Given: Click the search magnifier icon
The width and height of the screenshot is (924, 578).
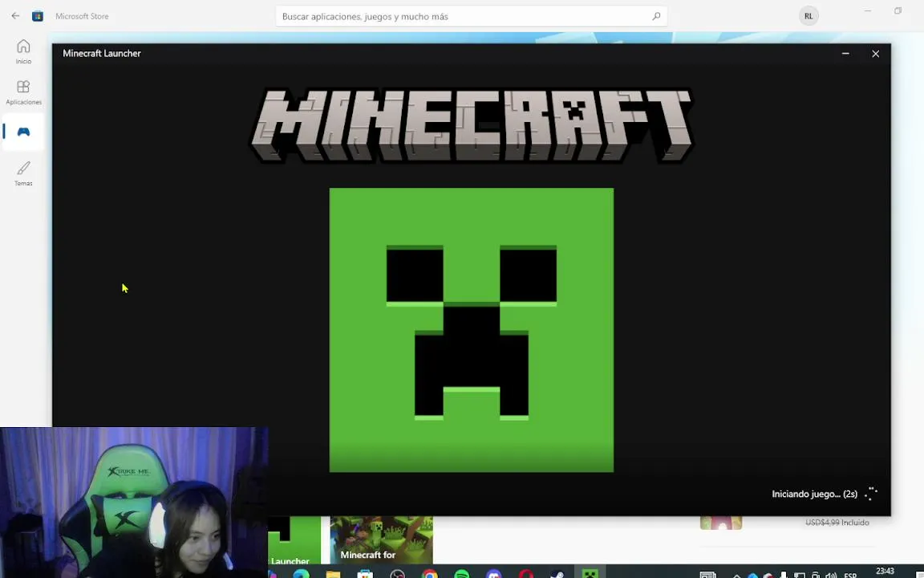Looking at the screenshot, I should click(x=656, y=17).
